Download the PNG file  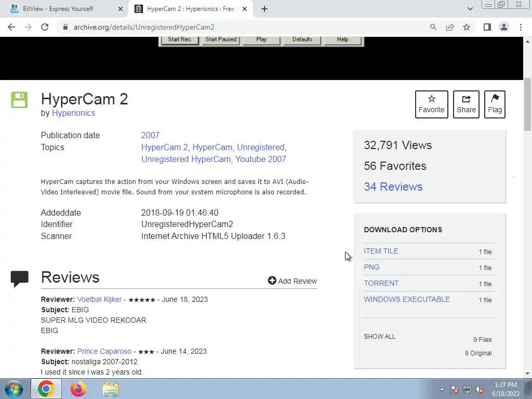point(371,267)
